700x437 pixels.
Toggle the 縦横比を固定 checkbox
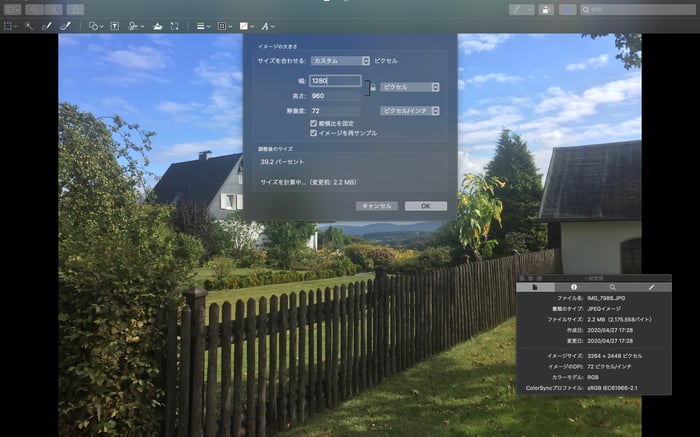(x=313, y=123)
